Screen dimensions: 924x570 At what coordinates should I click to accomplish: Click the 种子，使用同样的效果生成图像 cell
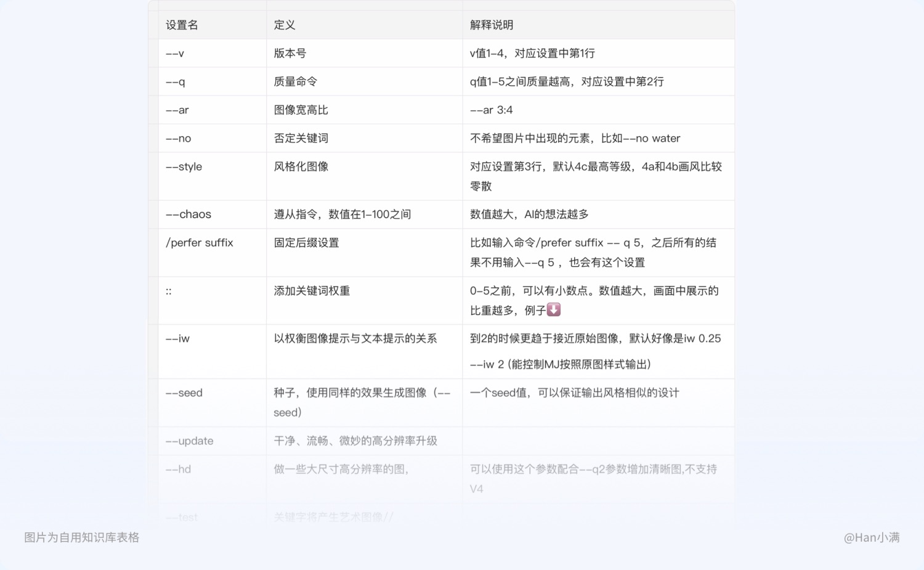[365, 403]
